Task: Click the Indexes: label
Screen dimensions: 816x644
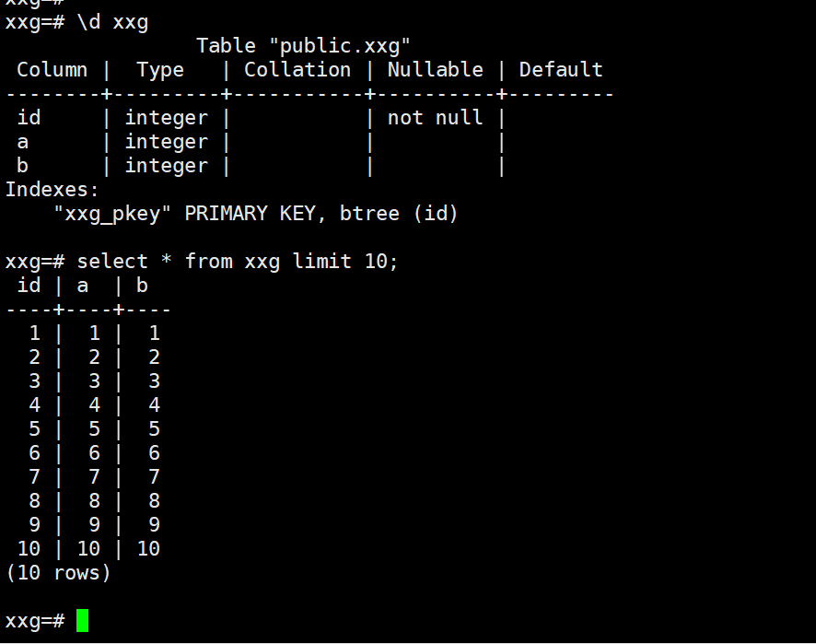Action: pos(52,190)
